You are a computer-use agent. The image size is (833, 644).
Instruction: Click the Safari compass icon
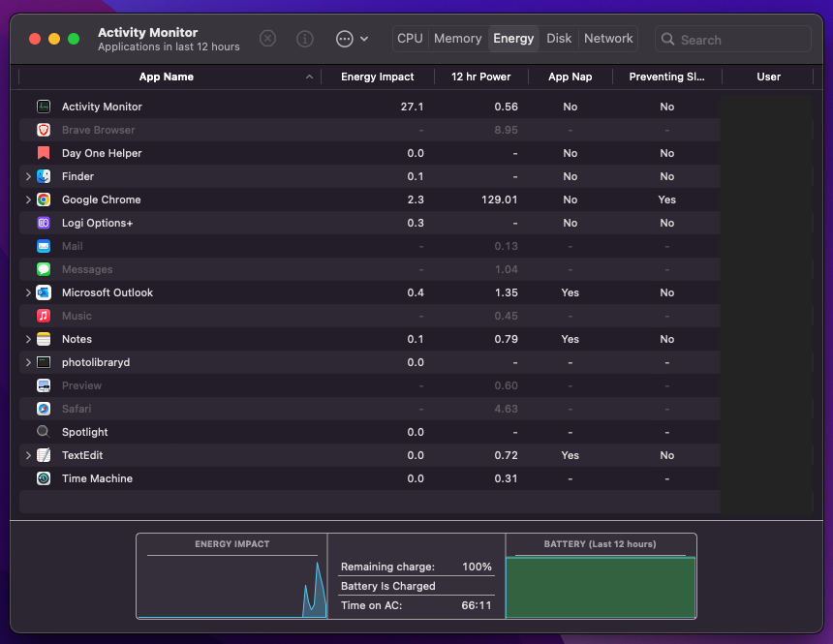pyautogui.click(x=44, y=409)
